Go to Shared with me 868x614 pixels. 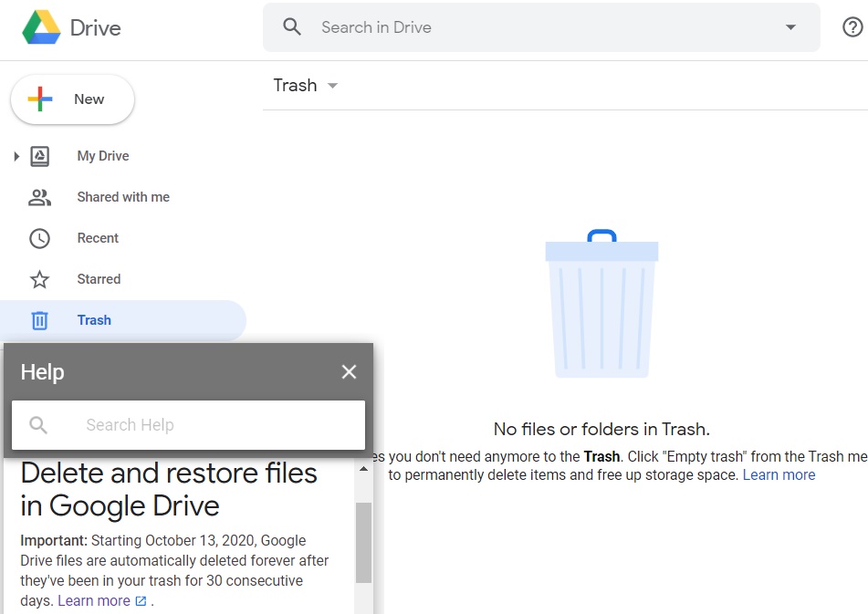coord(123,197)
